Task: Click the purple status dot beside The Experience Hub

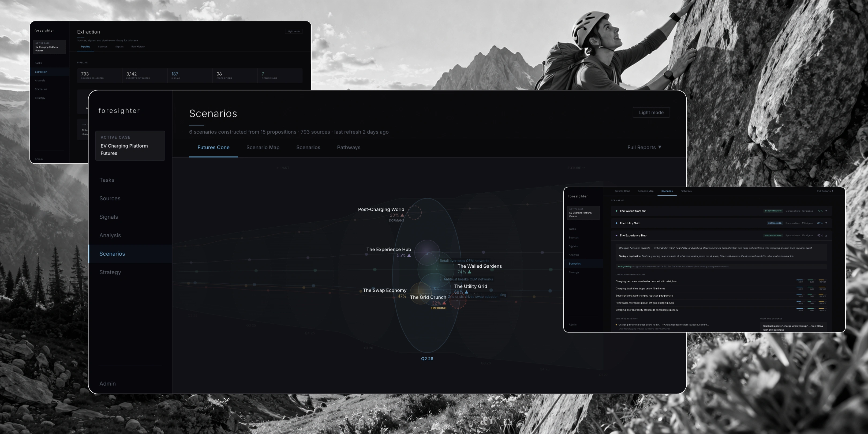Action: [616, 235]
